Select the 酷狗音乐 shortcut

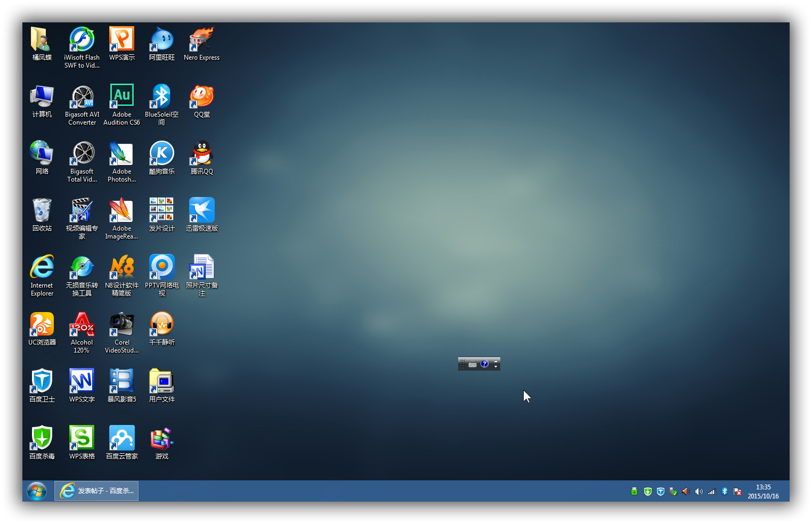coord(162,158)
